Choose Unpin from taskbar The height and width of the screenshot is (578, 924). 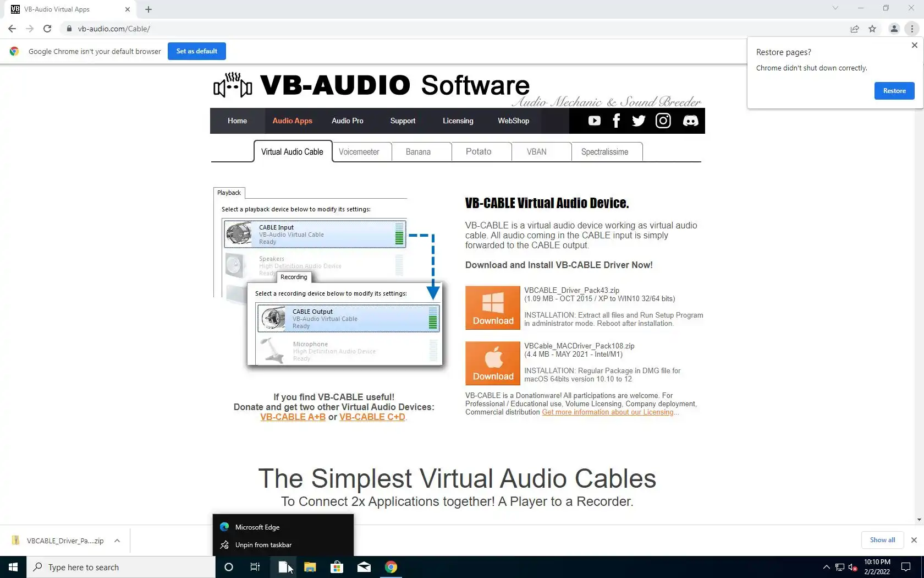[283, 545]
